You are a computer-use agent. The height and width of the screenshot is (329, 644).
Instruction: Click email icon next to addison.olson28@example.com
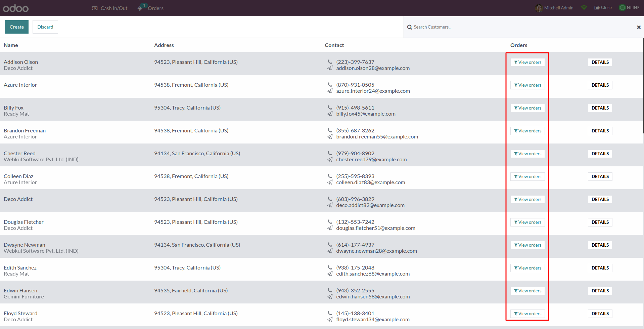click(x=330, y=68)
